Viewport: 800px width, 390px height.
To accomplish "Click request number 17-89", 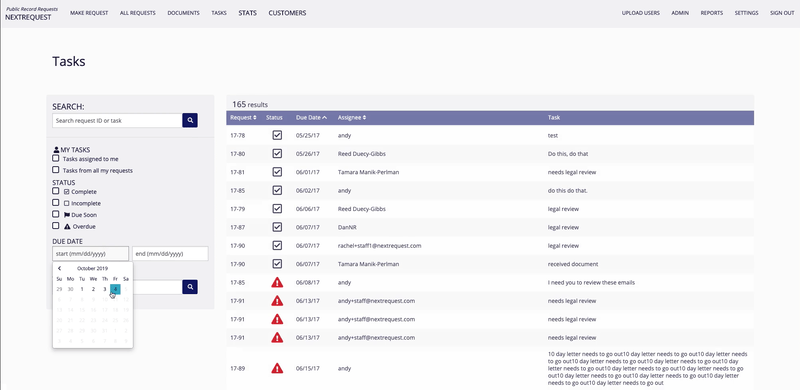I will click(238, 369).
